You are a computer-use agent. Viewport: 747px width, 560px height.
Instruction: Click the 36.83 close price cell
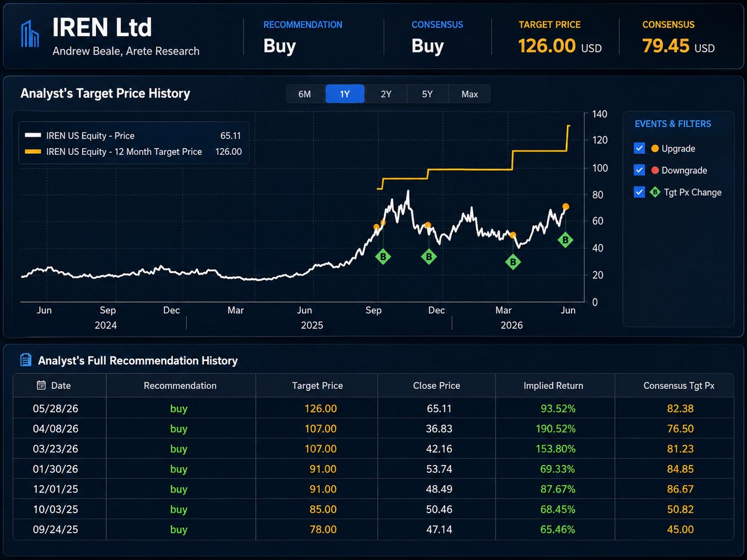pos(438,429)
